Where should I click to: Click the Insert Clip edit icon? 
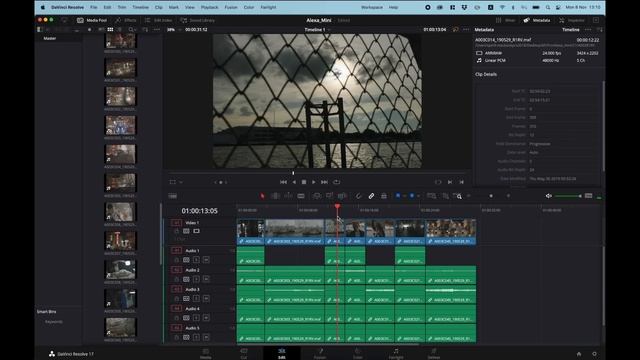(x=316, y=196)
